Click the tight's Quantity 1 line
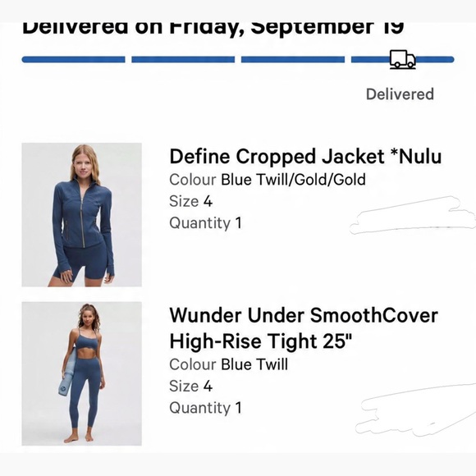This screenshot has height=476, width=476. pos(205,408)
